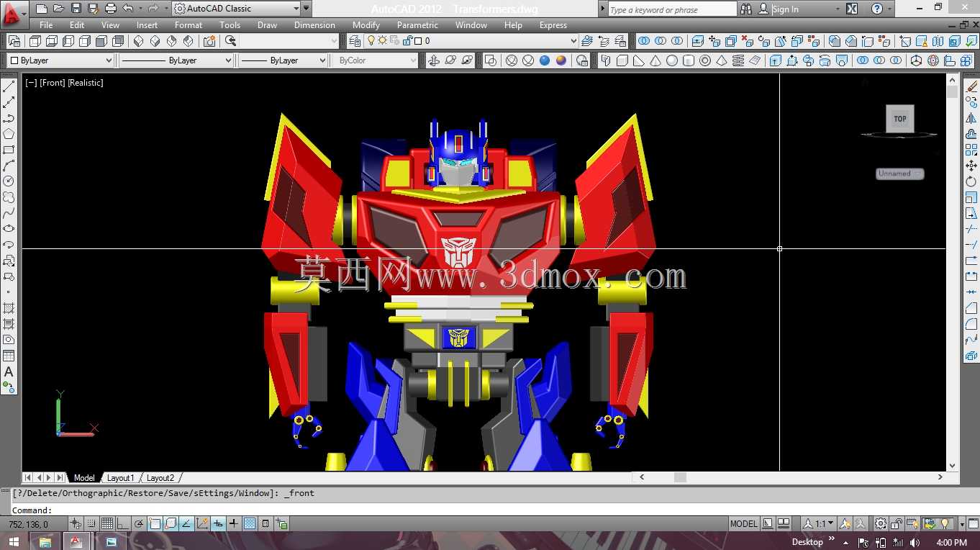The height and width of the screenshot is (550, 980).
Task: Open the Dimension menu
Action: [314, 25]
